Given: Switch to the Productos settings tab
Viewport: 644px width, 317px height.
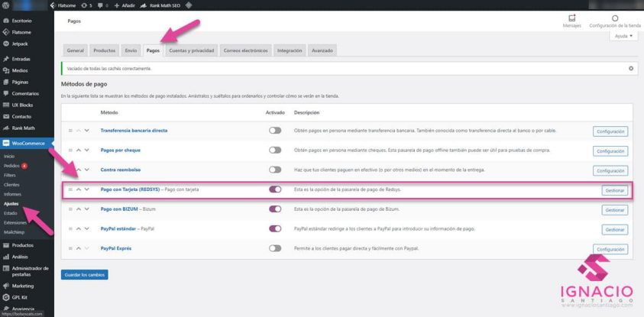Looking at the screenshot, I should tap(105, 50).
